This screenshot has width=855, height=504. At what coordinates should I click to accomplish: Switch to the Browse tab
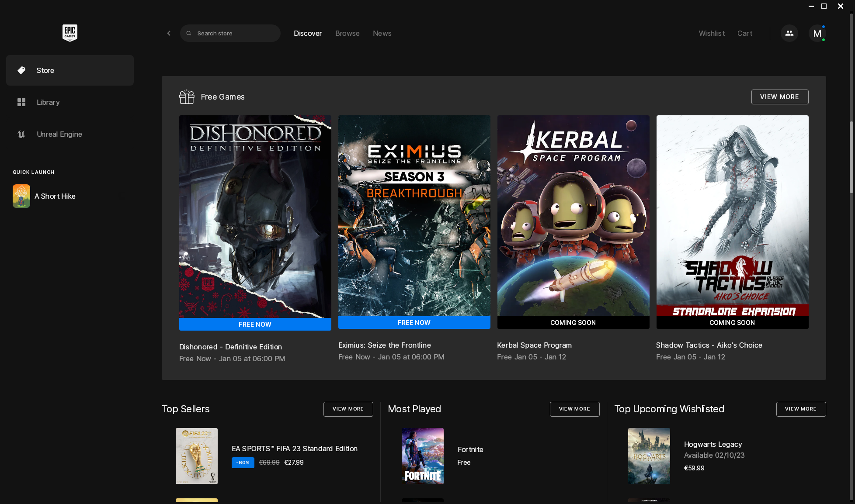pos(348,33)
